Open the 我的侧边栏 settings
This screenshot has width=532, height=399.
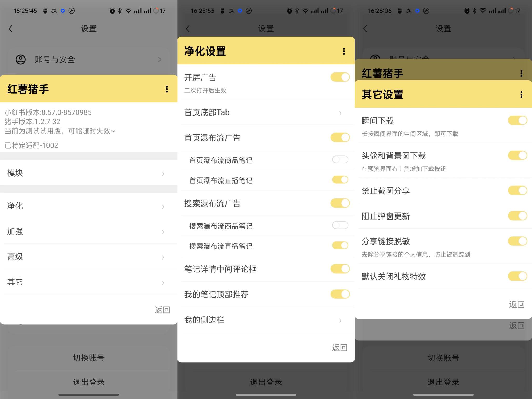coord(266,320)
